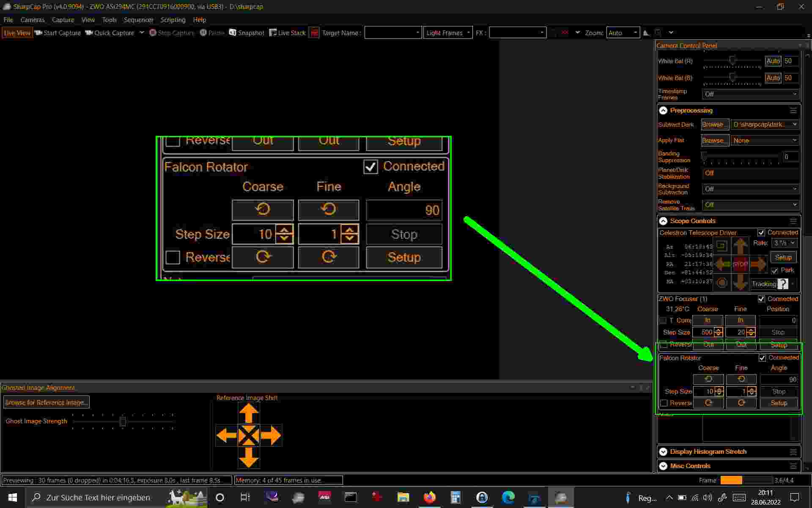Shift reference image left

226,435
